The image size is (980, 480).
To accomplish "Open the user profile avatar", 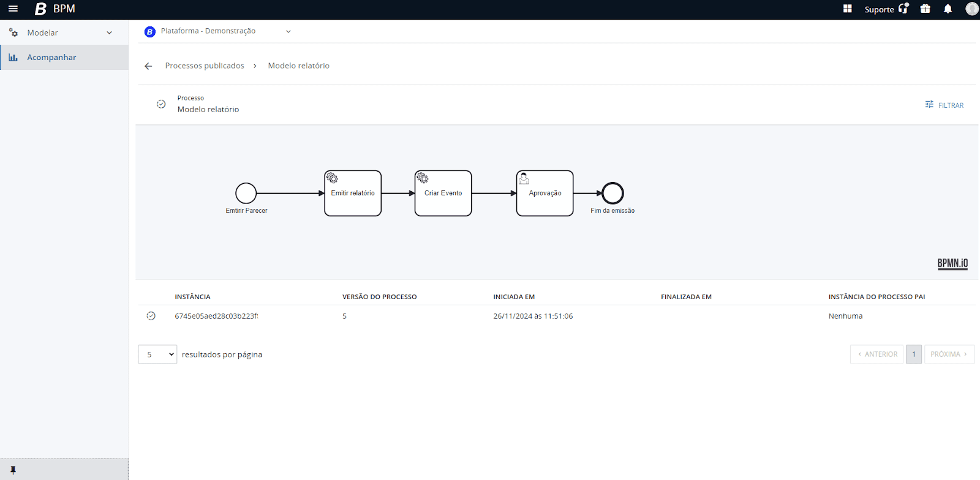I will click(x=971, y=9).
